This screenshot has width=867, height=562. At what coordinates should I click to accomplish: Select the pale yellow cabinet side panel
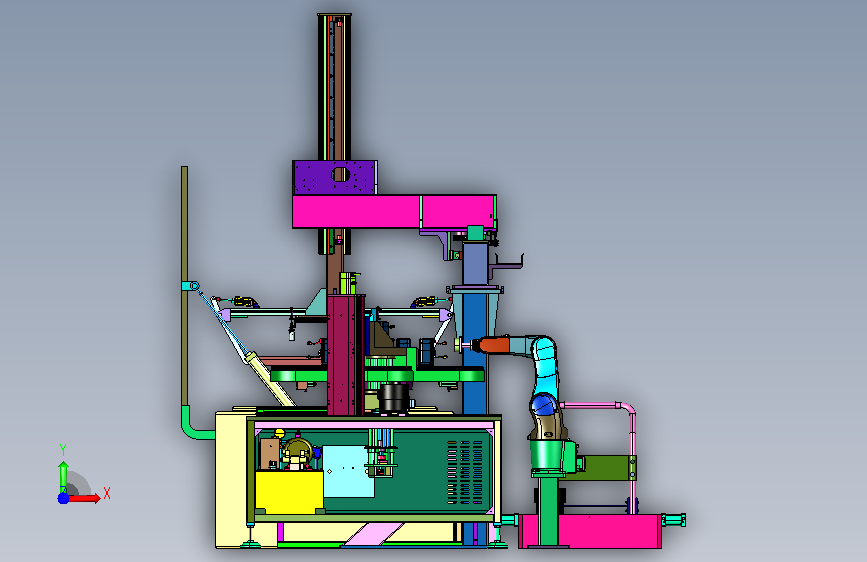[x=231, y=479]
